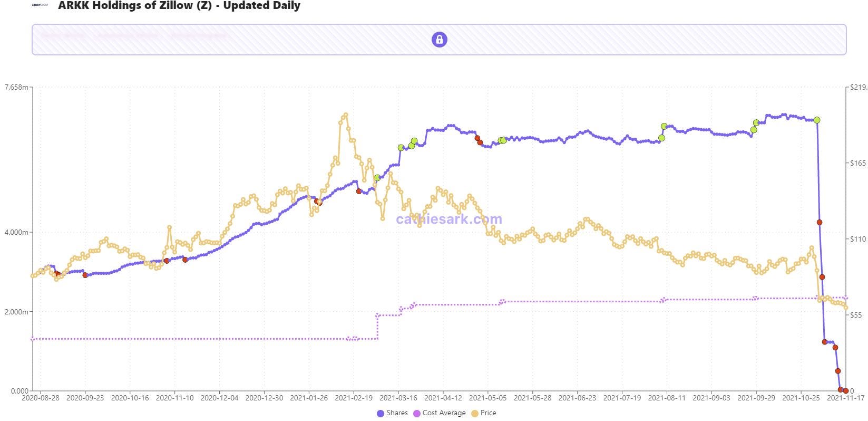Image resolution: width=868 pixels, height=421 pixels.
Task: Click the 2021-04-12 date axis label
Action: pos(443,398)
